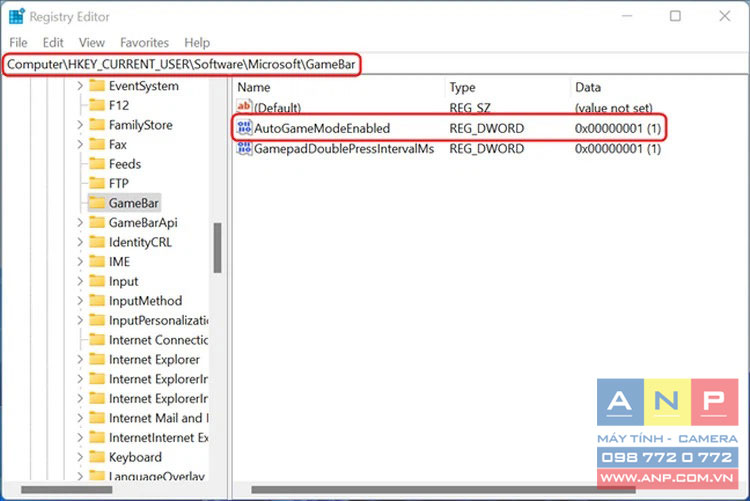Click GamepadDoublePressIntervalMs's 0x00000001 data cell
The height and width of the screenshot is (501, 750).
click(x=618, y=148)
